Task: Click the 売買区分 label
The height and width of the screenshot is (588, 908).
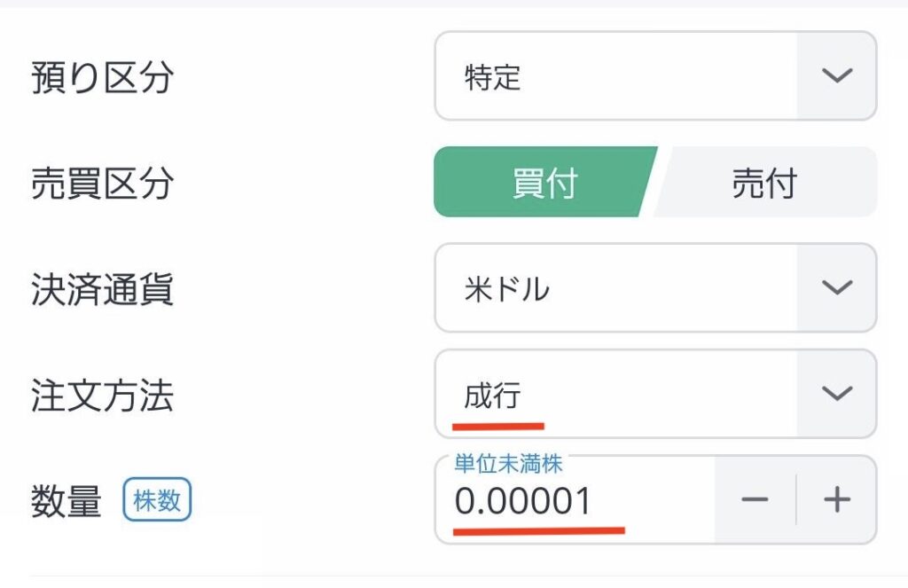Action: click(102, 184)
